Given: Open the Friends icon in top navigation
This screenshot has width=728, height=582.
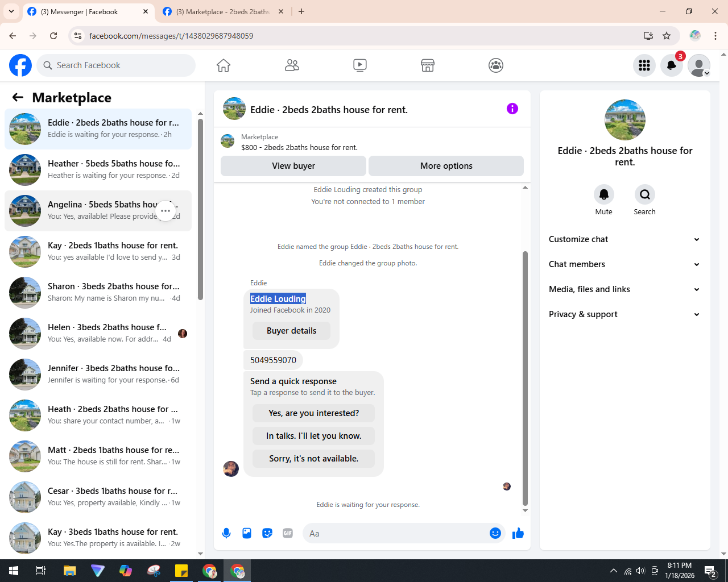Looking at the screenshot, I should click(x=292, y=65).
